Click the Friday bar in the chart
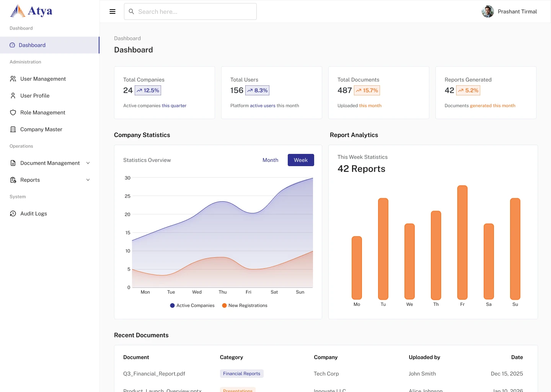 tap(462, 242)
